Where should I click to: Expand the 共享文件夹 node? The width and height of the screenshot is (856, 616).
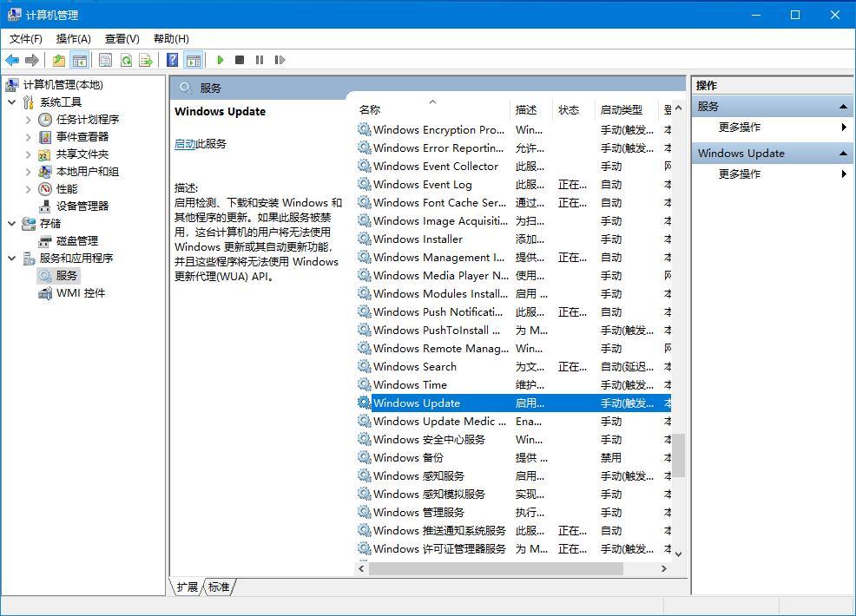coord(29,154)
